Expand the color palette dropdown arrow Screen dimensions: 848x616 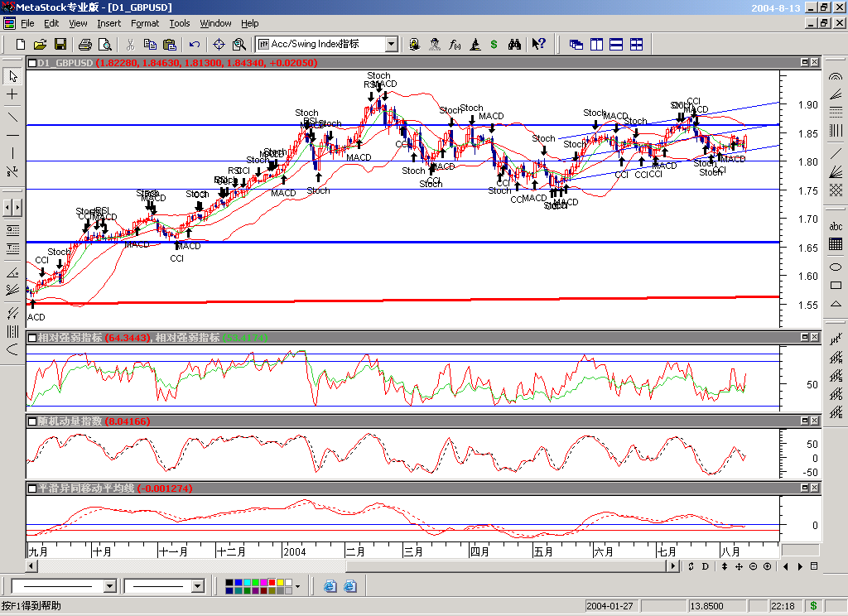(x=297, y=586)
